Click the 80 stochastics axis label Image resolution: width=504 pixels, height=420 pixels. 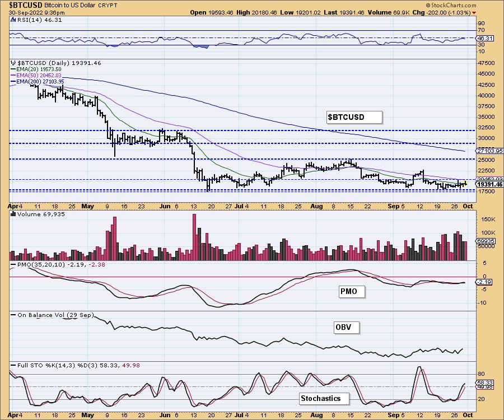tap(482, 374)
